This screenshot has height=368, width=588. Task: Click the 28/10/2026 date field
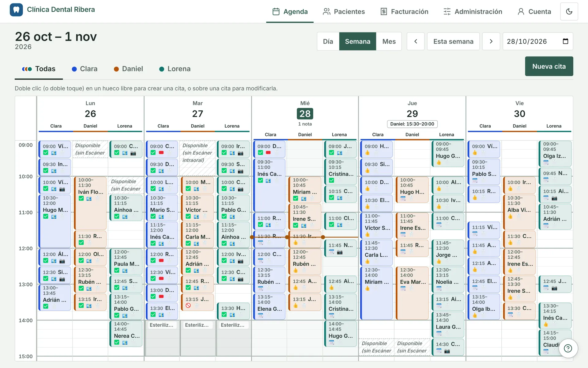coord(538,41)
